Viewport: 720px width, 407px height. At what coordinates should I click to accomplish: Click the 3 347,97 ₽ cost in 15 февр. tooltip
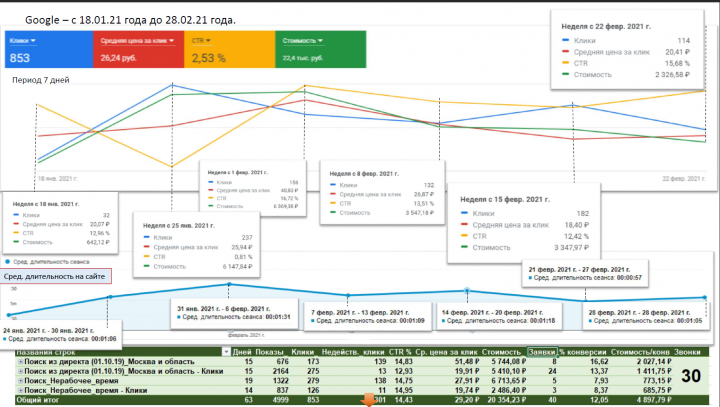[571, 248]
